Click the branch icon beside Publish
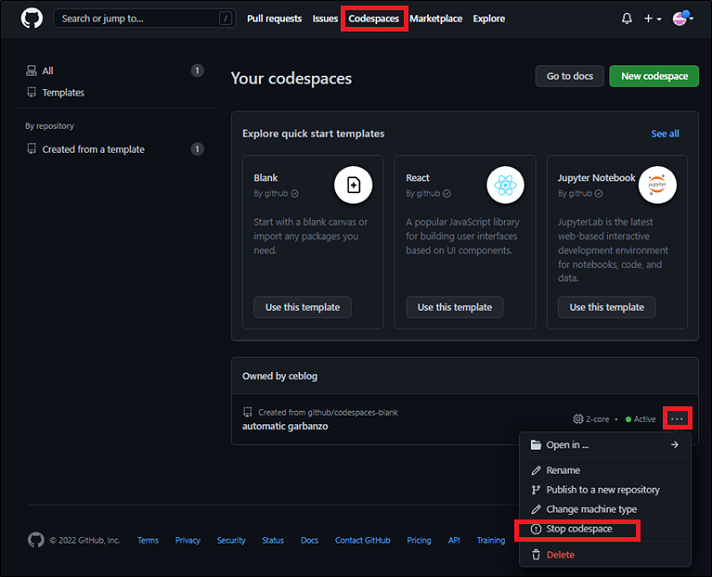This screenshot has width=712, height=577. (x=536, y=490)
